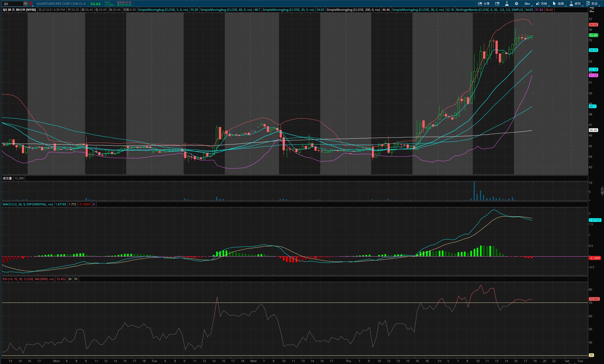Click the Wed date marker on time axis
The image size is (604, 364).
pyautogui.click(x=253, y=361)
